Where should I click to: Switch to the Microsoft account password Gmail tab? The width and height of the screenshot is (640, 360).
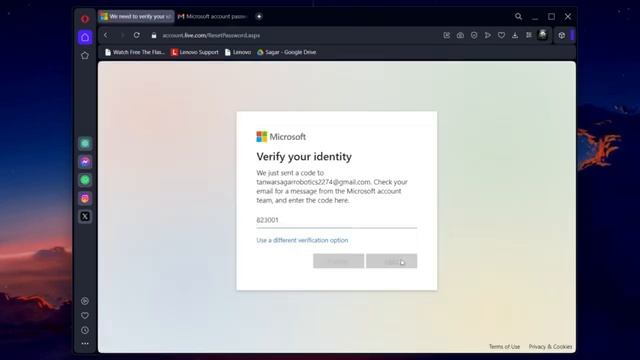pyautogui.click(x=213, y=17)
